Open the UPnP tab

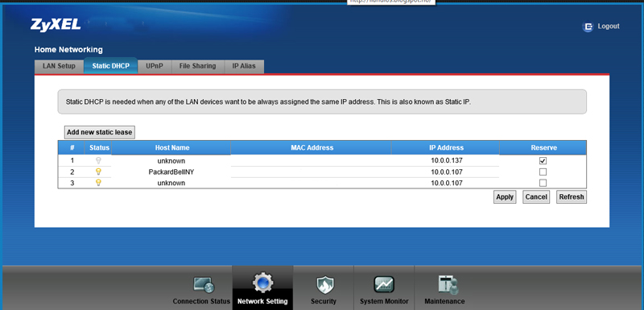(x=155, y=66)
